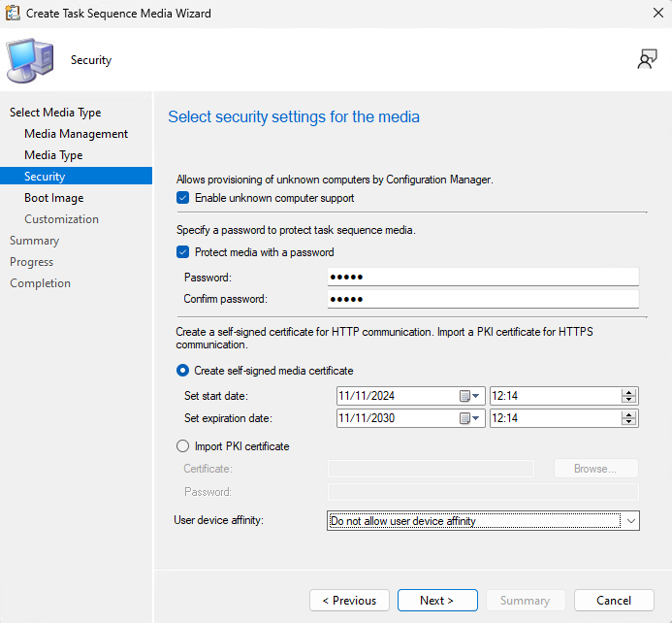Toggle Protect media with a password
672x623 pixels.
tap(183, 252)
